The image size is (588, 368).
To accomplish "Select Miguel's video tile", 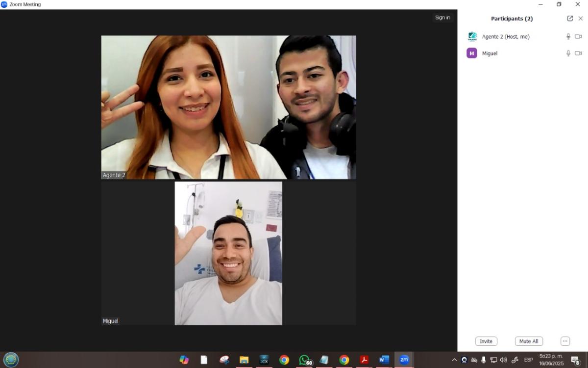I will 228,253.
